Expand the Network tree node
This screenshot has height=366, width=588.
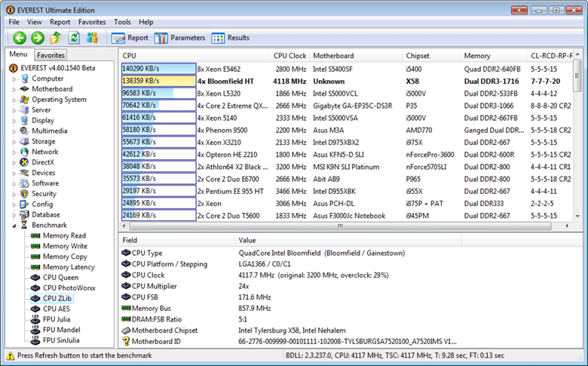(x=14, y=152)
